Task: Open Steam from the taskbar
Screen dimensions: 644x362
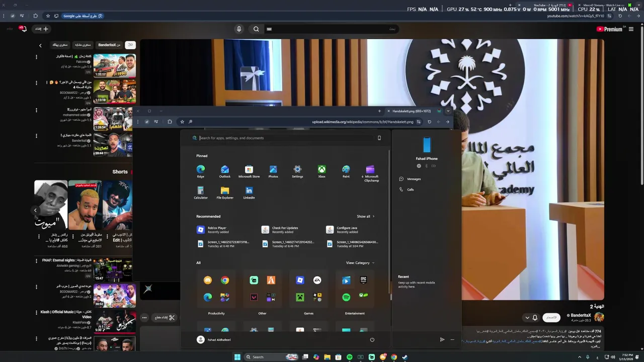Action: [x=405, y=357]
